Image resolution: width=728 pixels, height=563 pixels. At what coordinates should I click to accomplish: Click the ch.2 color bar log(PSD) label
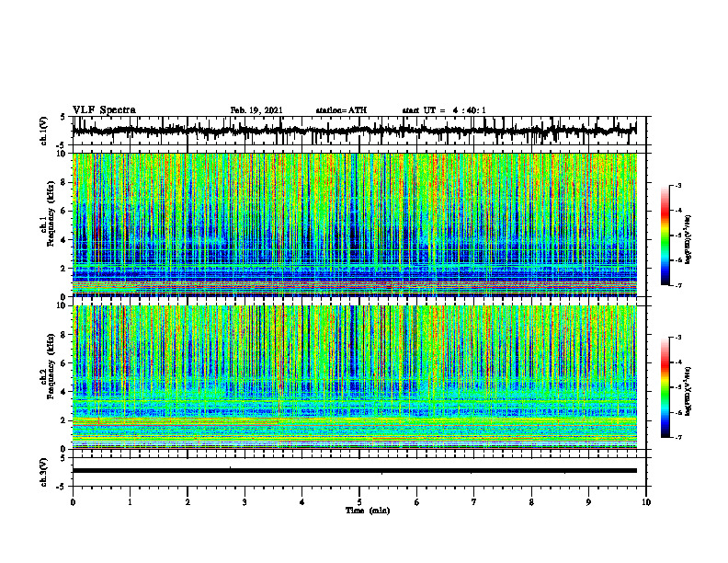coord(688,391)
